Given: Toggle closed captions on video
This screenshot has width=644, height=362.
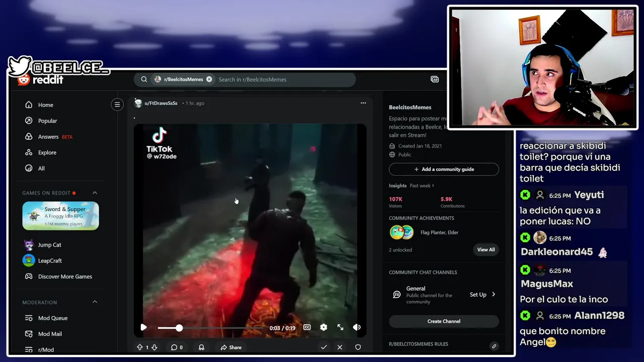Looking at the screenshot, I should pyautogui.click(x=307, y=327).
